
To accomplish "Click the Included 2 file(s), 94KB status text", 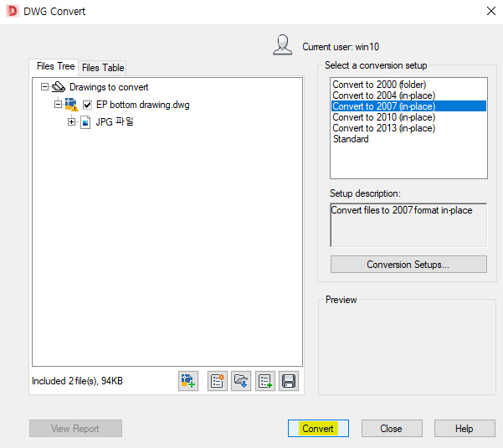I will click(x=77, y=381).
